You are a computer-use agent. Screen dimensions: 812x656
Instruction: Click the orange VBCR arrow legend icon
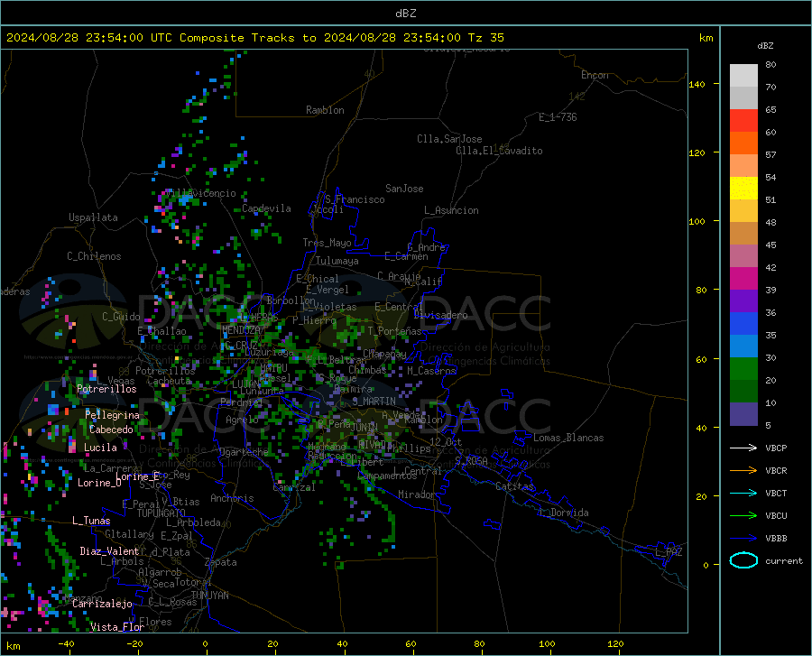(743, 471)
